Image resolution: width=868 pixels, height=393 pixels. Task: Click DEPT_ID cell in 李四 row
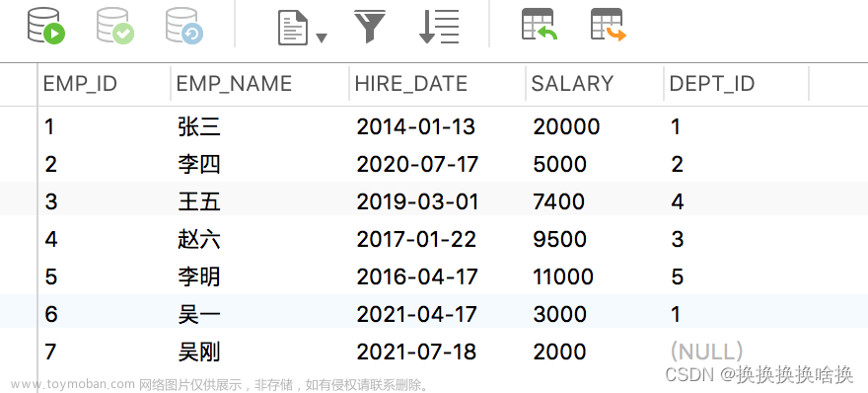(x=677, y=165)
